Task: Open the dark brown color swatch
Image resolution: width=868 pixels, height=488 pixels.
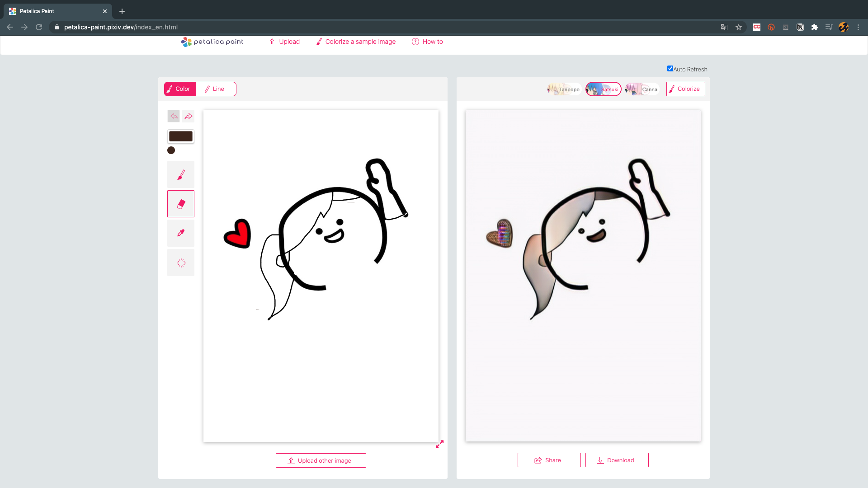Action: click(x=181, y=136)
